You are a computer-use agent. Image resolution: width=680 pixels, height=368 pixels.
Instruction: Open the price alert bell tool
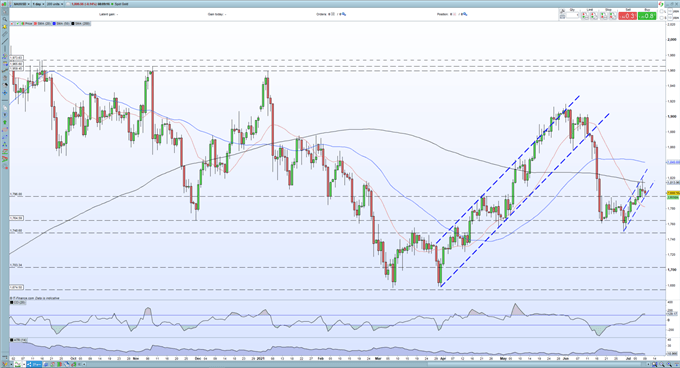[5, 26]
